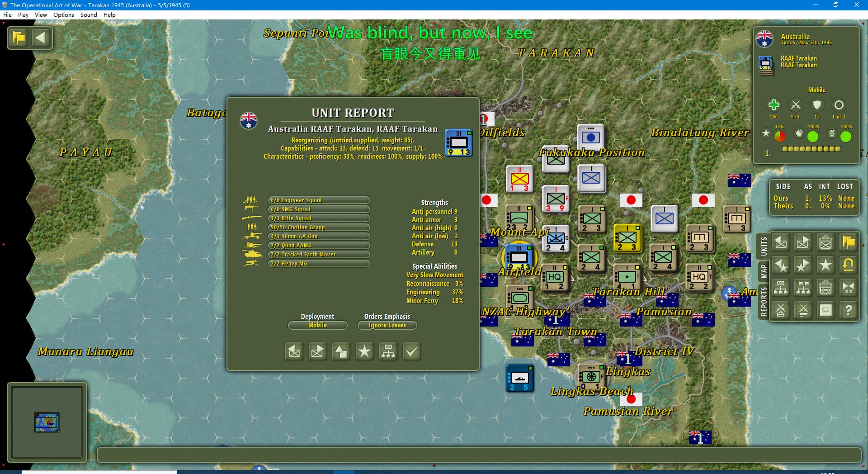
Task: Go to next unit in Unit Report
Action: (317, 351)
